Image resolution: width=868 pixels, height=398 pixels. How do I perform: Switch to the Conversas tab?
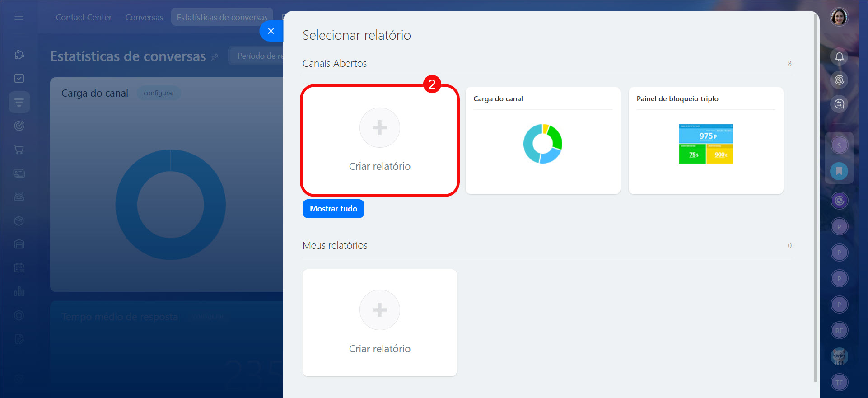pos(144,17)
